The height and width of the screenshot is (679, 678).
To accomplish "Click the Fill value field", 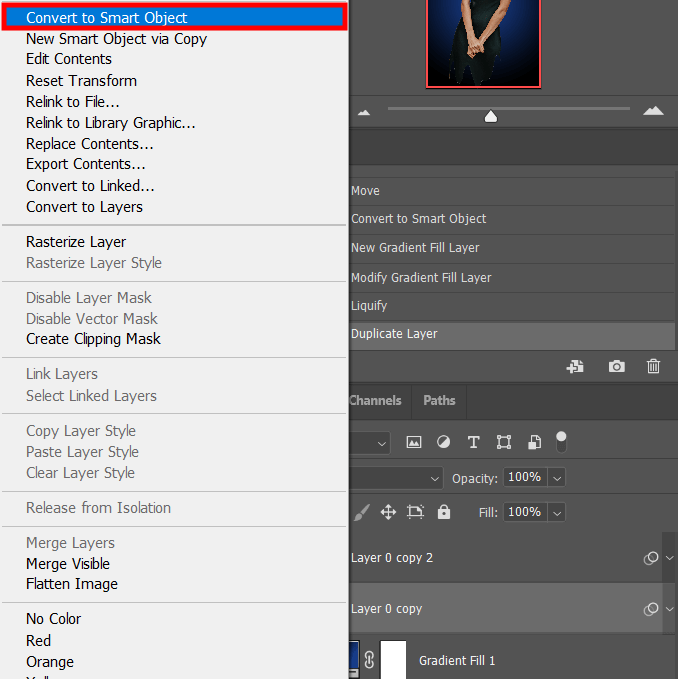I will [x=525, y=512].
